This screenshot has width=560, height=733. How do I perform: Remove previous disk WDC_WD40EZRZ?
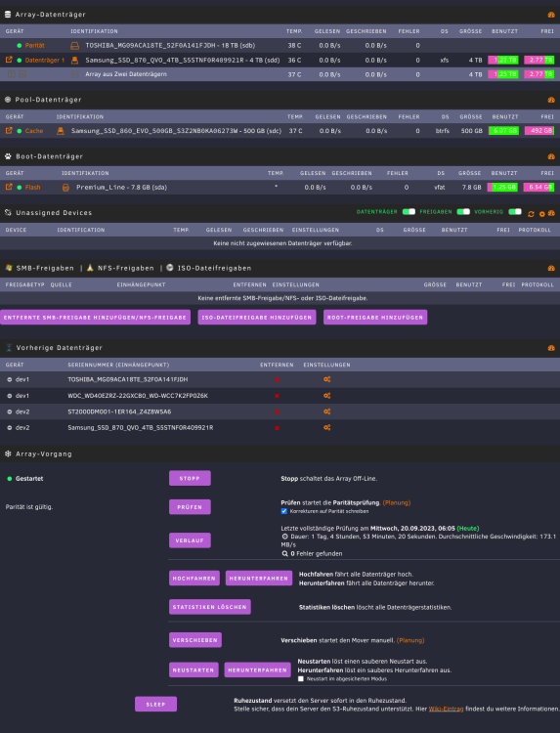click(277, 396)
